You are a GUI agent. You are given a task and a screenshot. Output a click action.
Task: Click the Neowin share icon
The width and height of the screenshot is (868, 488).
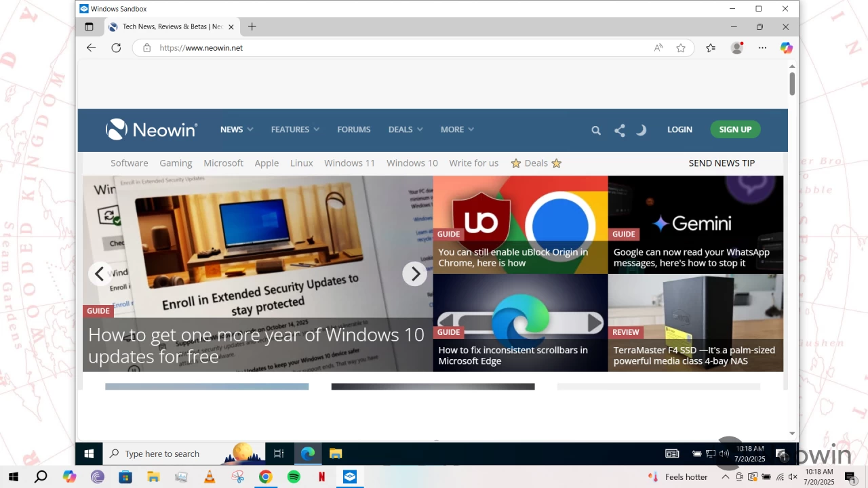pos(619,130)
